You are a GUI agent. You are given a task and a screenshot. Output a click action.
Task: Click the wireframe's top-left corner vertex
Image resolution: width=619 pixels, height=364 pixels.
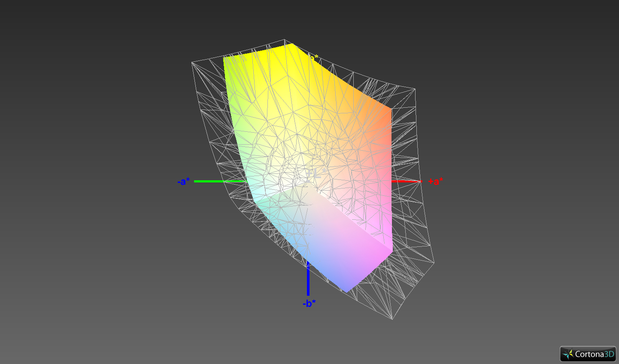(191, 63)
